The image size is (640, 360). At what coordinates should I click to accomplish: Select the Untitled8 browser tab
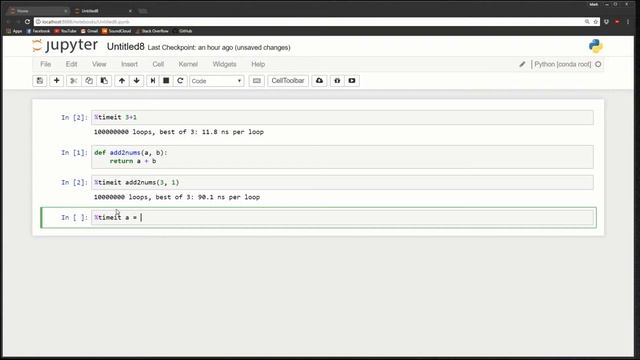coord(102,11)
